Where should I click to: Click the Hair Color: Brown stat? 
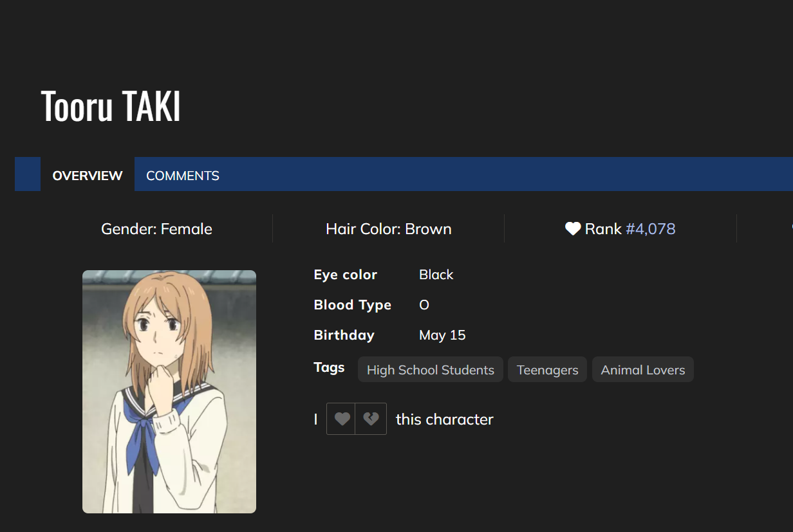[389, 229]
